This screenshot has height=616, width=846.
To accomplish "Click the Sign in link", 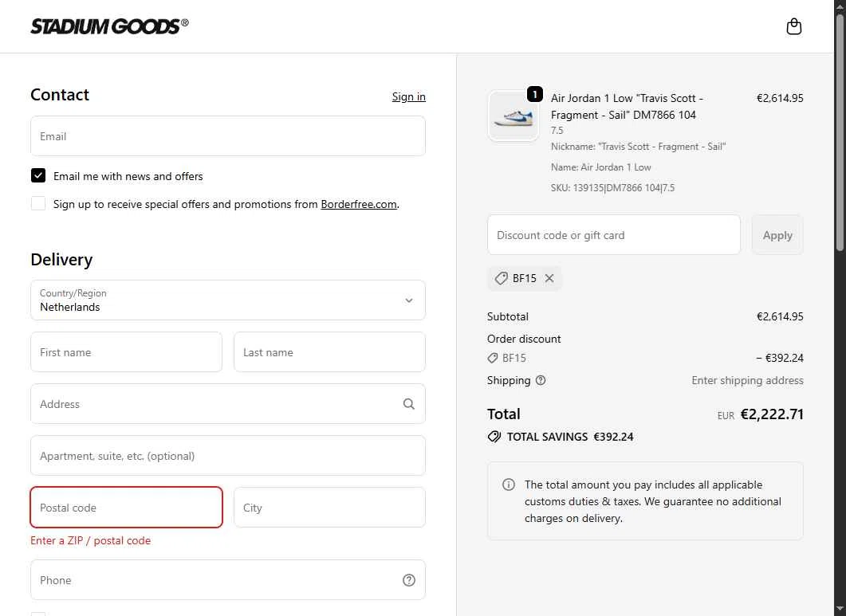I will (408, 96).
